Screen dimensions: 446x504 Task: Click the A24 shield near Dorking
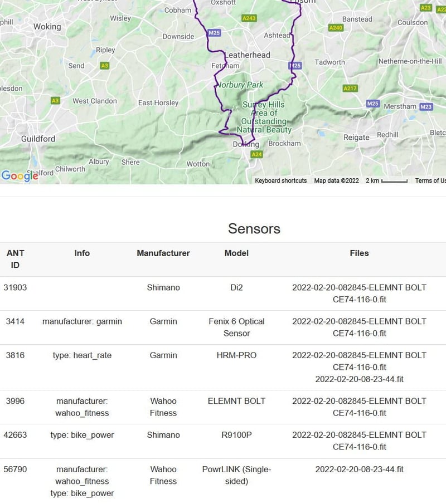pos(256,154)
